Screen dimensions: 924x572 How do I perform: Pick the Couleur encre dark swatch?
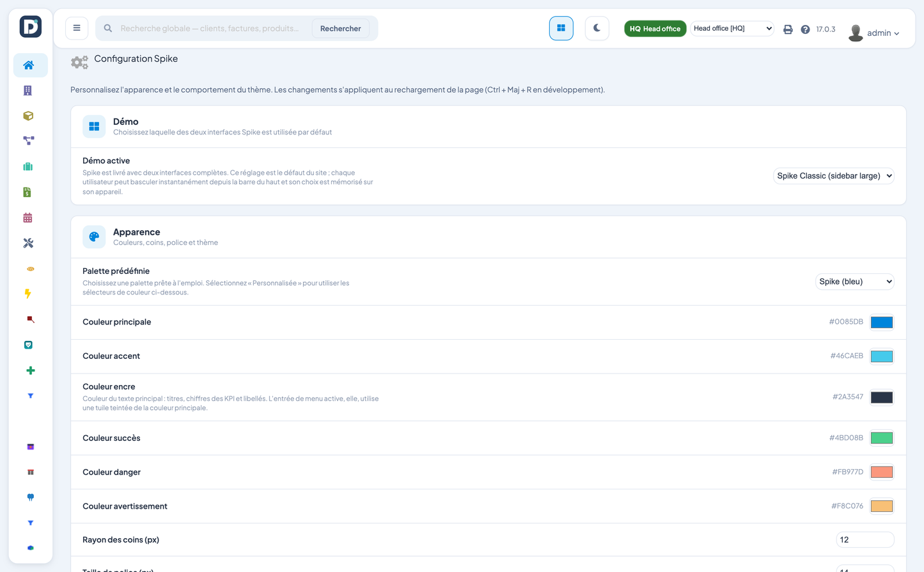click(882, 397)
